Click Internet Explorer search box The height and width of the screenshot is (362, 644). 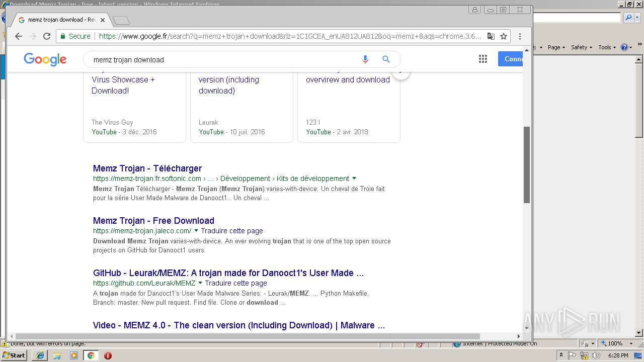click(x=577, y=18)
